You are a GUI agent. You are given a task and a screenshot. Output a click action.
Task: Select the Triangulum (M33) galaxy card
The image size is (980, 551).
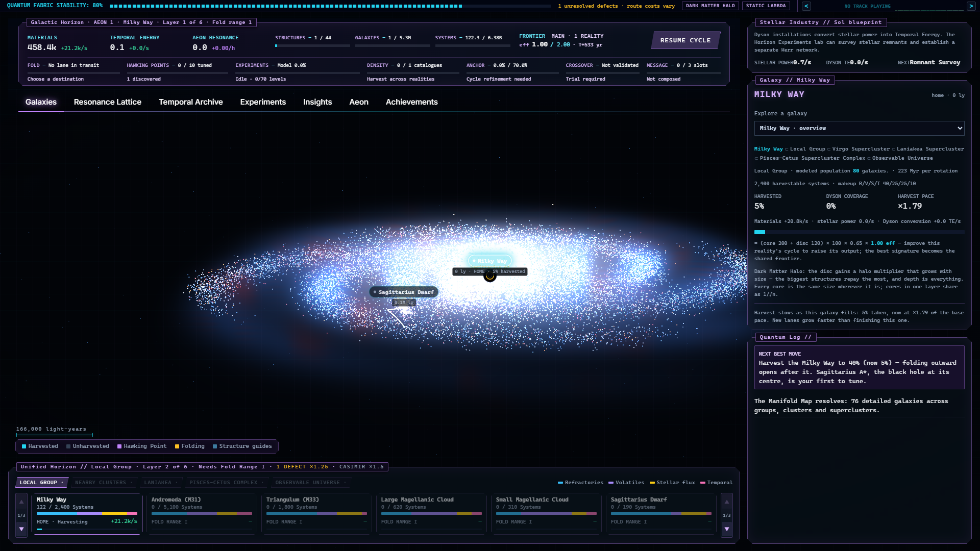coord(316,514)
